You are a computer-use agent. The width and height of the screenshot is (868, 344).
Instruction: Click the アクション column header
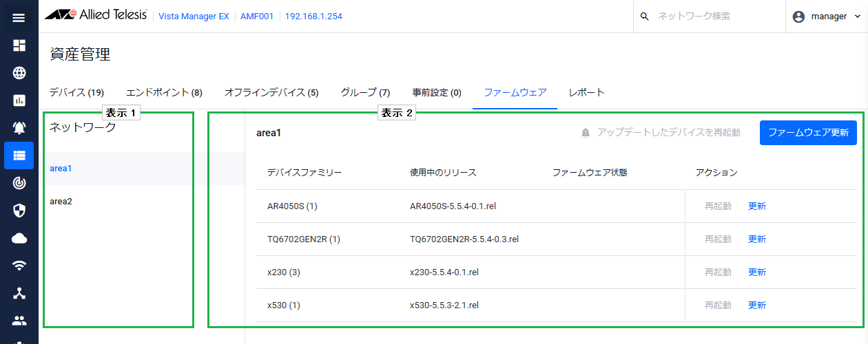[x=716, y=173]
